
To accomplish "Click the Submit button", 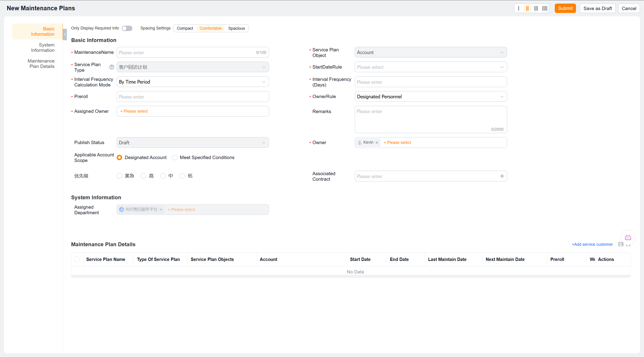I will tap(565, 8).
